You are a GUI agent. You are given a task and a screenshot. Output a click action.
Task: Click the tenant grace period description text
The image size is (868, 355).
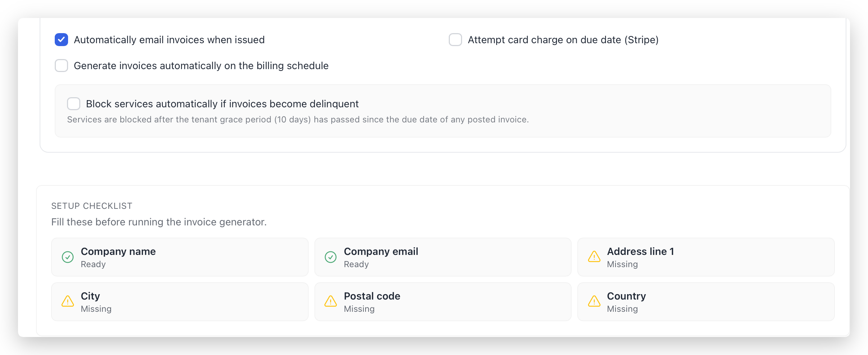click(298, 120)
